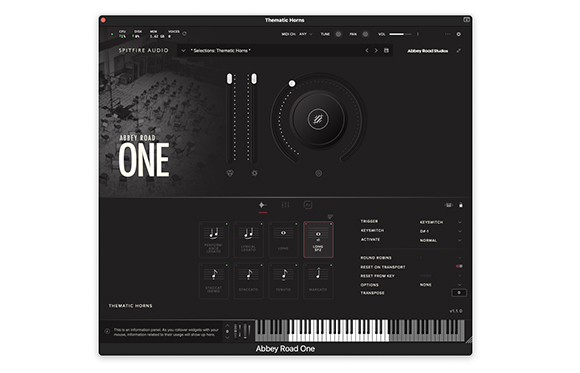Click the large reverb knob handle

coord(292,84)
